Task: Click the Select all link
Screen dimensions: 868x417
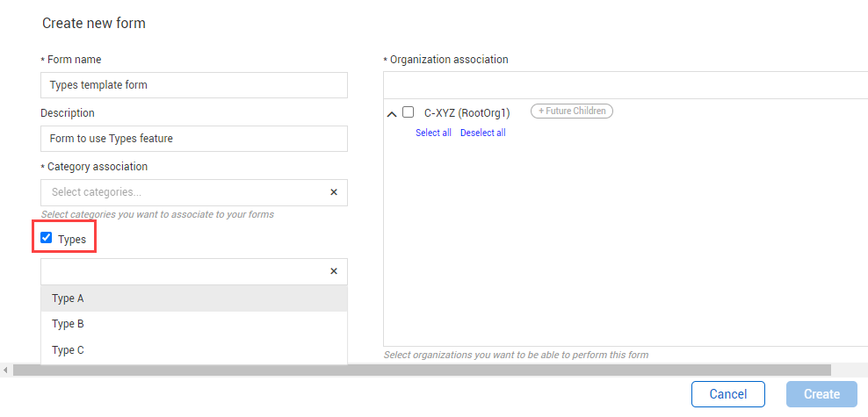Action: pos(433,133)
